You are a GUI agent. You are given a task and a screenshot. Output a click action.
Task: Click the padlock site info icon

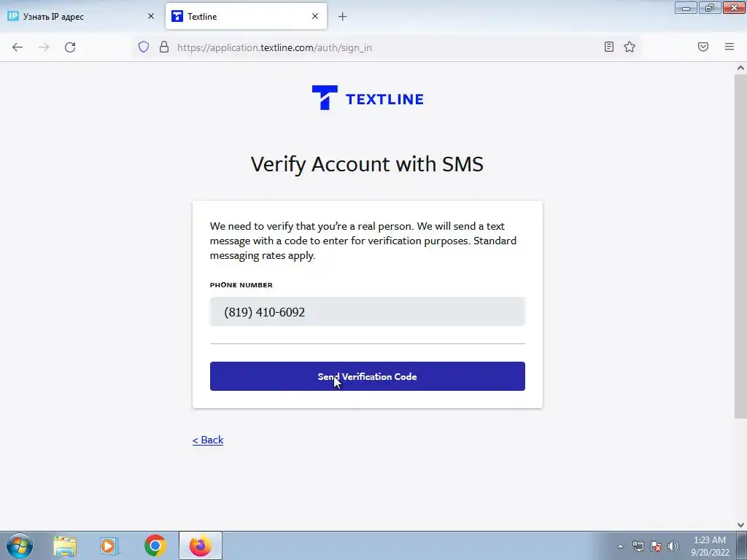click(164, 47)
